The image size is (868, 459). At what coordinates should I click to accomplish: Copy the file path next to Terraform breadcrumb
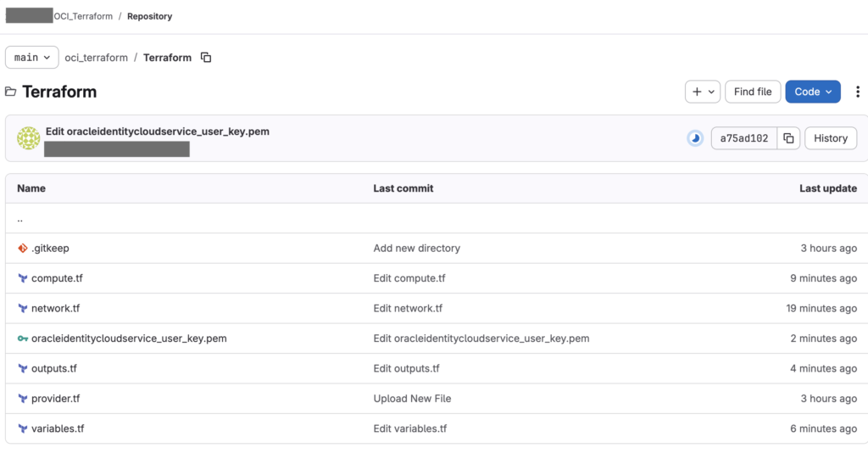206,58
